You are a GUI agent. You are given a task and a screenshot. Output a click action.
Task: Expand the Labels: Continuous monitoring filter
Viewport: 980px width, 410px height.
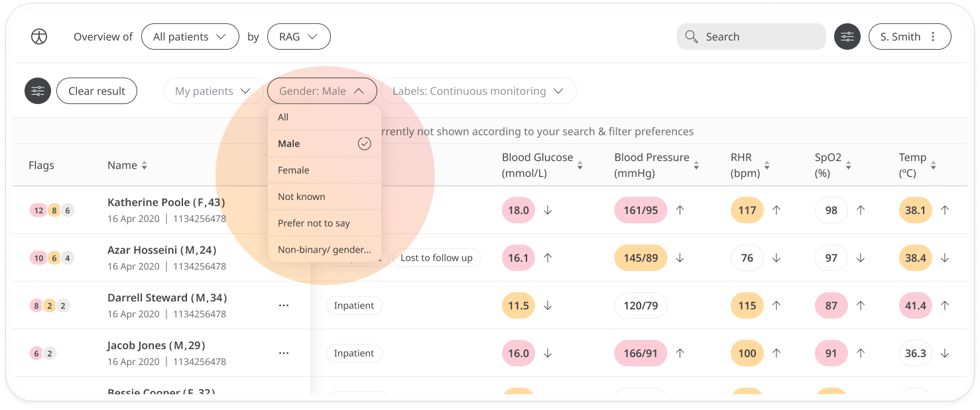point(478,91)
